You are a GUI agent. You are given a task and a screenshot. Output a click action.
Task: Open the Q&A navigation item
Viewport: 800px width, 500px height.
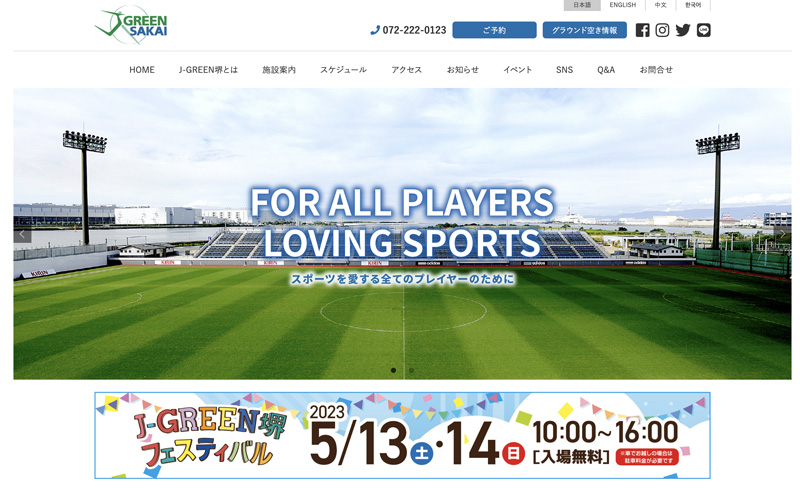[606, 70]
